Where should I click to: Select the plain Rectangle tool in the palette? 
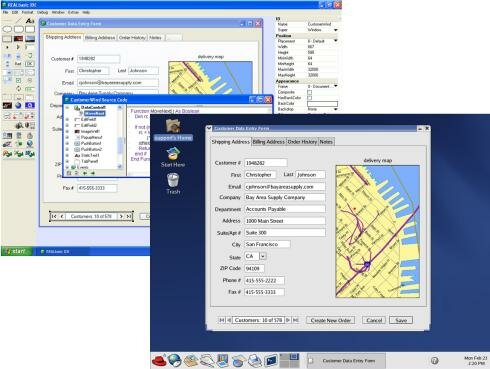tap(30, 29)
